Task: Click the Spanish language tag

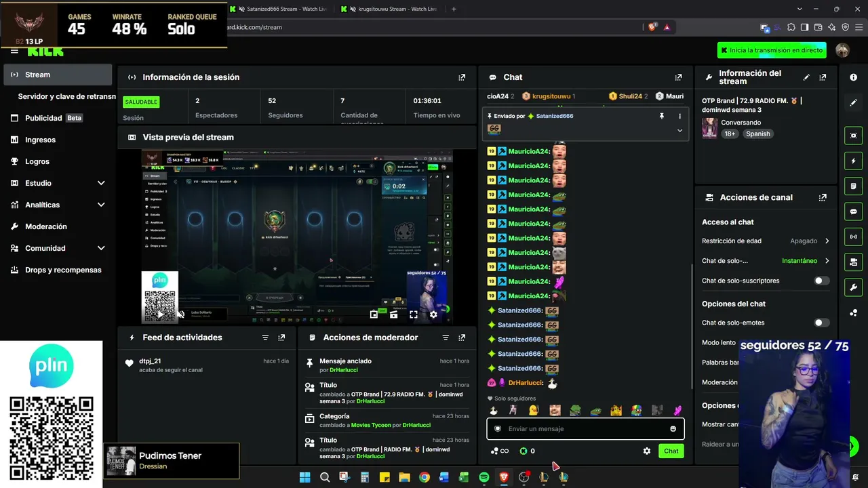Action: tap(758, 134)
